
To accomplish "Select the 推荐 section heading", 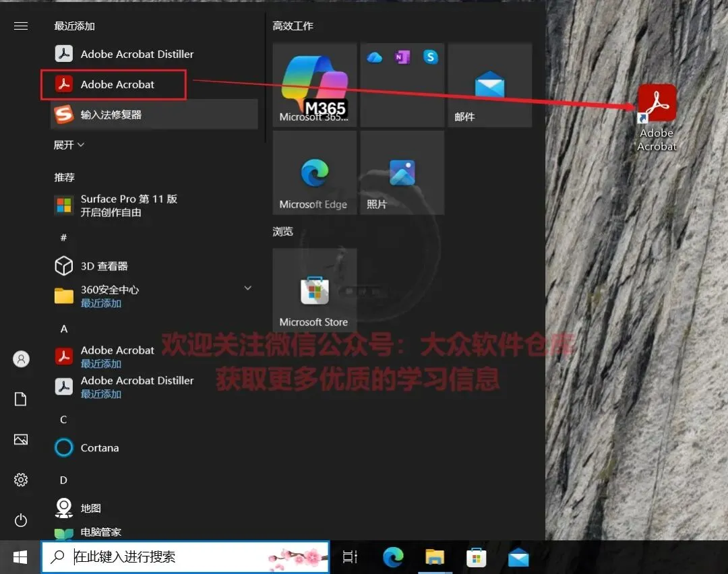I will [x=64, y=177].
